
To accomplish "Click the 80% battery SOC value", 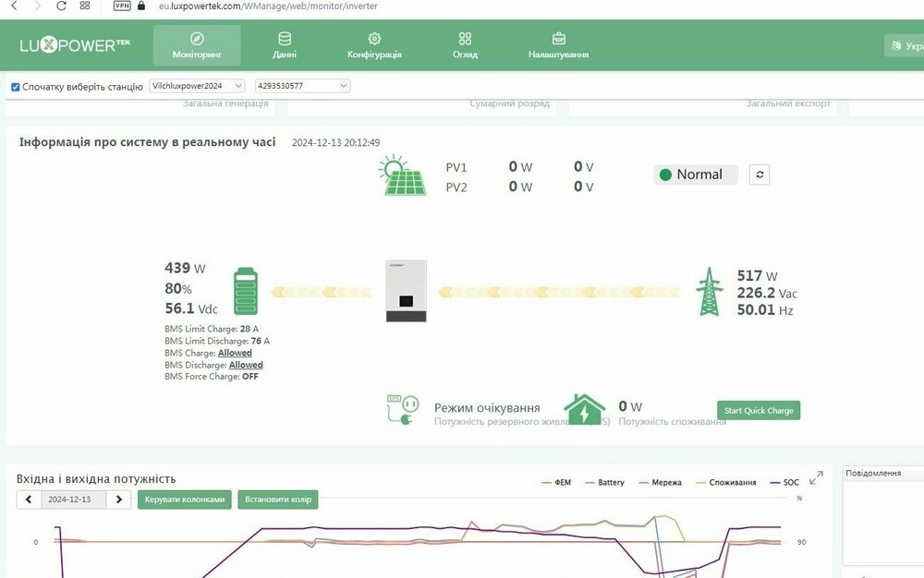I will [x=178, y=288].
